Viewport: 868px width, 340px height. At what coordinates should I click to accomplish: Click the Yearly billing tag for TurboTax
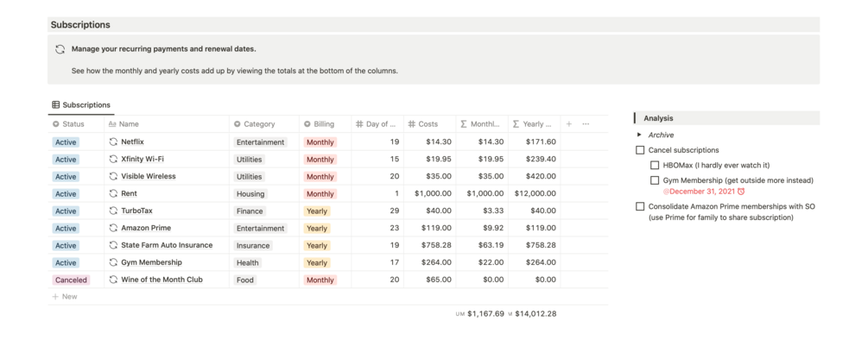pyautogui.click(x=317, y=211)
